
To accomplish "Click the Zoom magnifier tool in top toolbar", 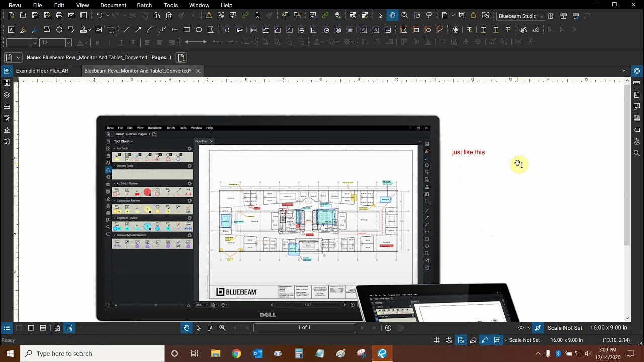I will pos(405,16).
